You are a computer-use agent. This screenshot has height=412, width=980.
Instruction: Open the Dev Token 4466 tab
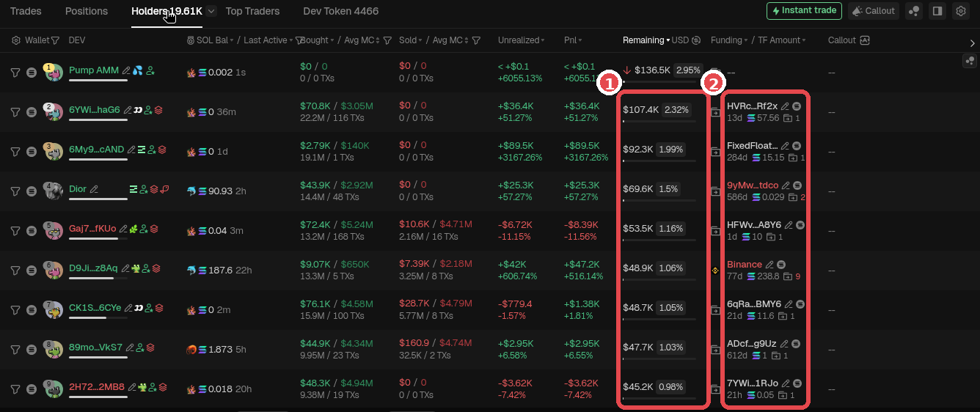(341, 11)
